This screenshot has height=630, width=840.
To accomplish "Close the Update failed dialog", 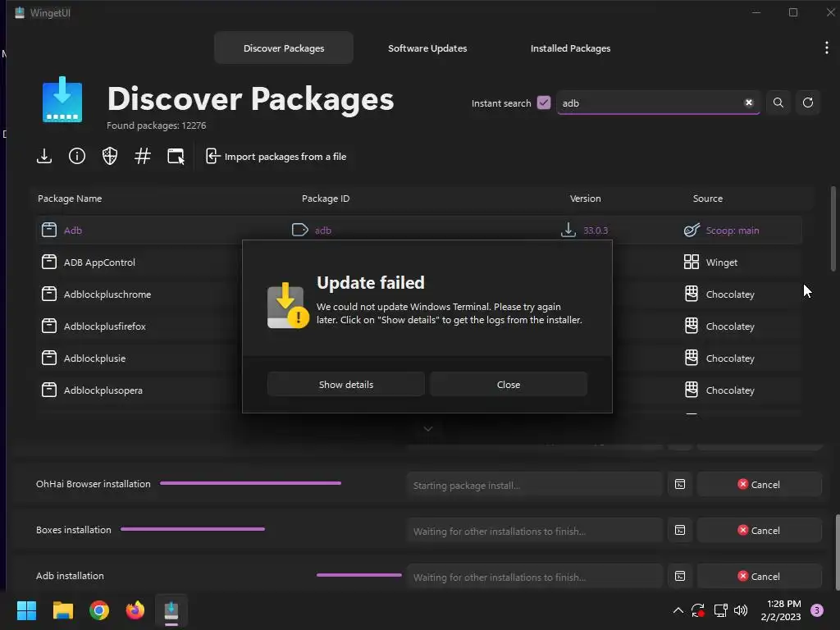I will click(x=509, y=385).
